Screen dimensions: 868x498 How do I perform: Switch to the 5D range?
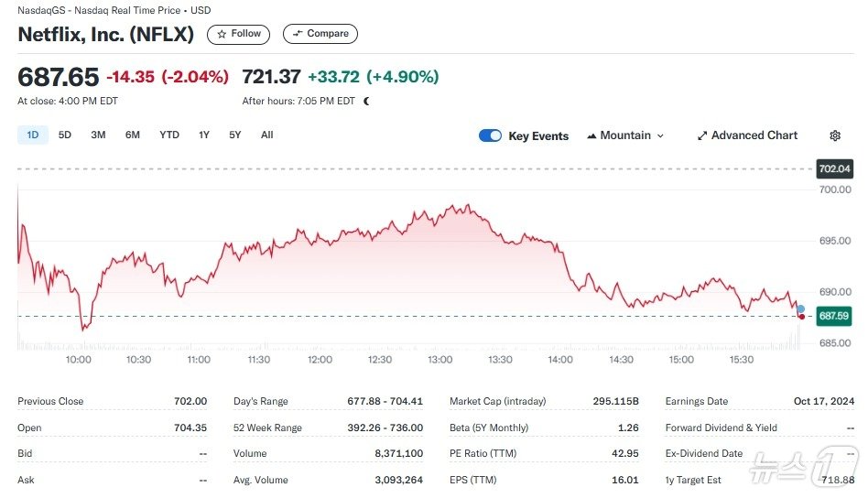(65, 135)
